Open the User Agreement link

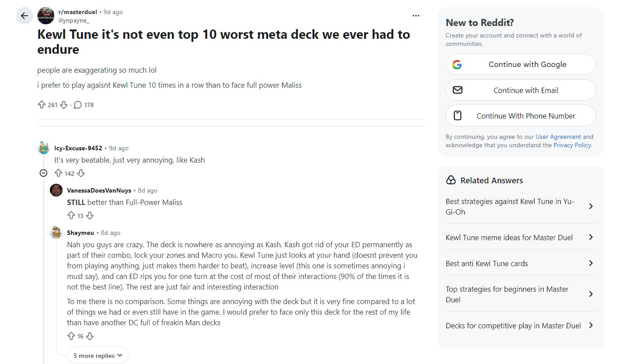pos(558,137)
